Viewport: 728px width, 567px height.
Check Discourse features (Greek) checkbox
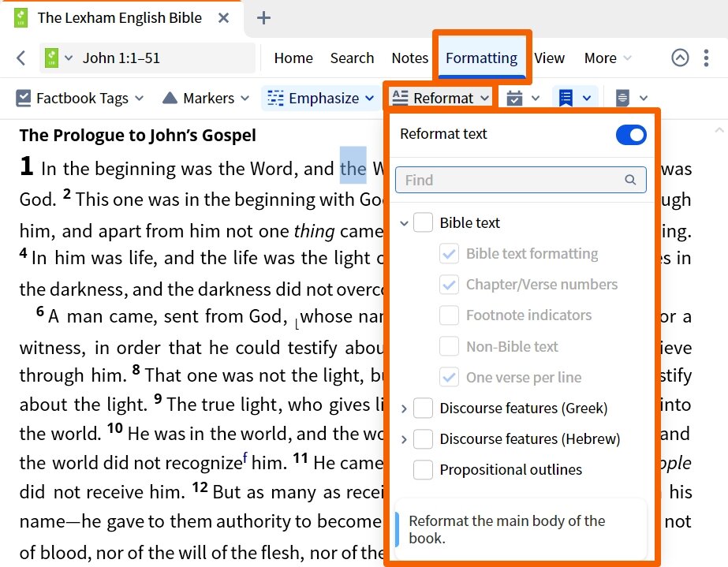point(423,408)
